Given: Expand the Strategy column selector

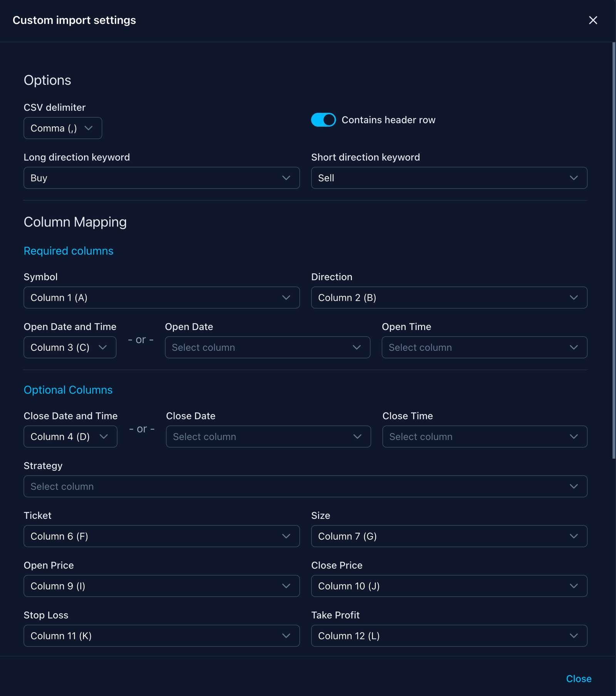Looking at the screenshot, I should pos(305,486).
